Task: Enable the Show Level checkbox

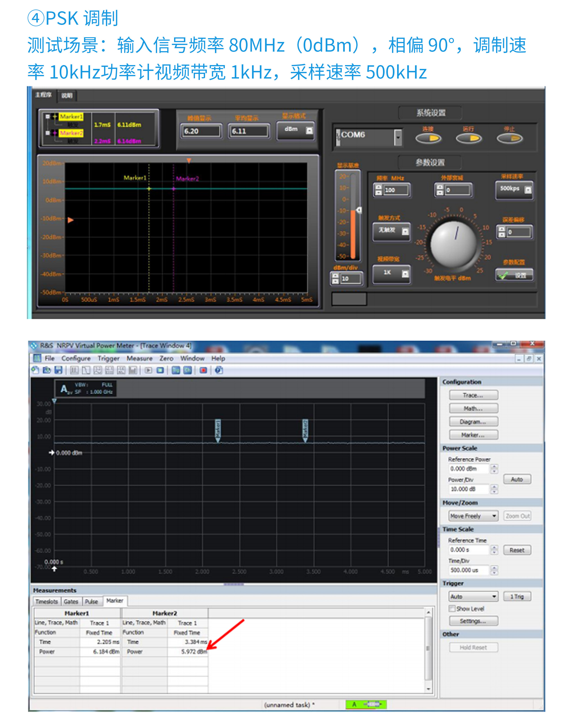Action: pos(452,609)
